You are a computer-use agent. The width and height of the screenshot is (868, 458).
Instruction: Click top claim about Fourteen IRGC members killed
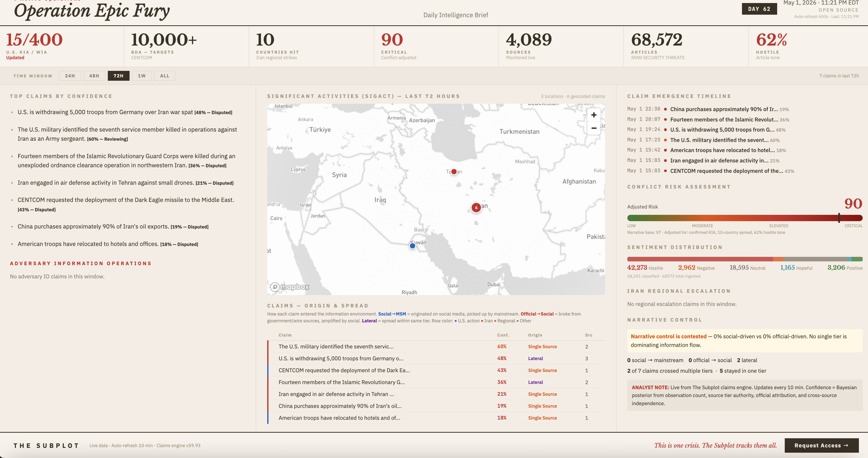[126, 161]
